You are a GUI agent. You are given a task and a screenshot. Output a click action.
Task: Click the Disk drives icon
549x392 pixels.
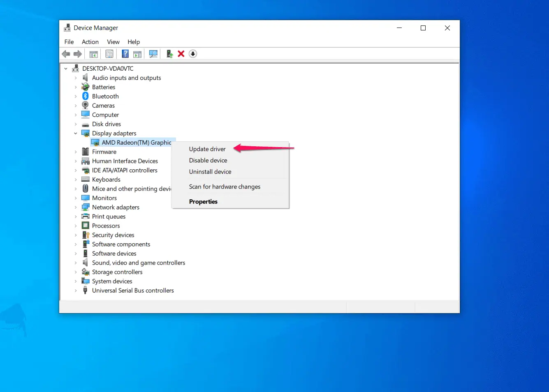[86, 124]
